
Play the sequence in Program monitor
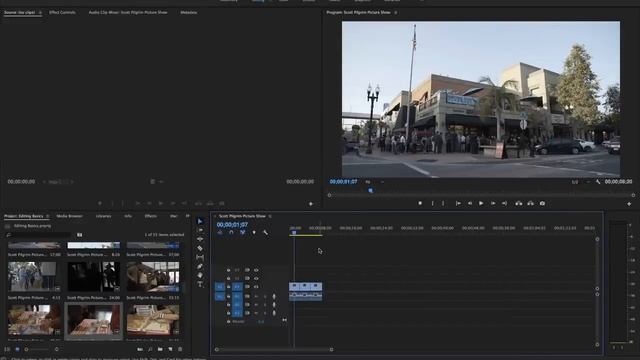pos(481,203)
